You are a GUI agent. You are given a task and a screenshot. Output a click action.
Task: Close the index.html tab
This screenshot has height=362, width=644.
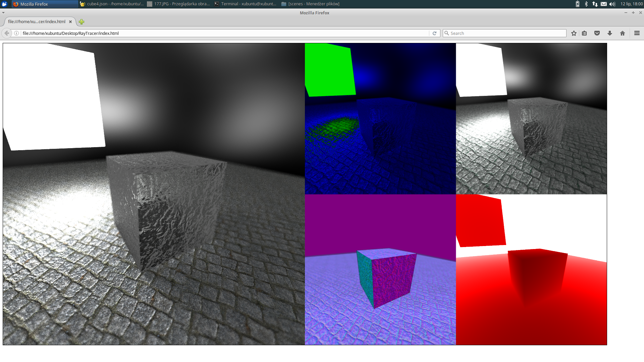click(x=70, y=22)
